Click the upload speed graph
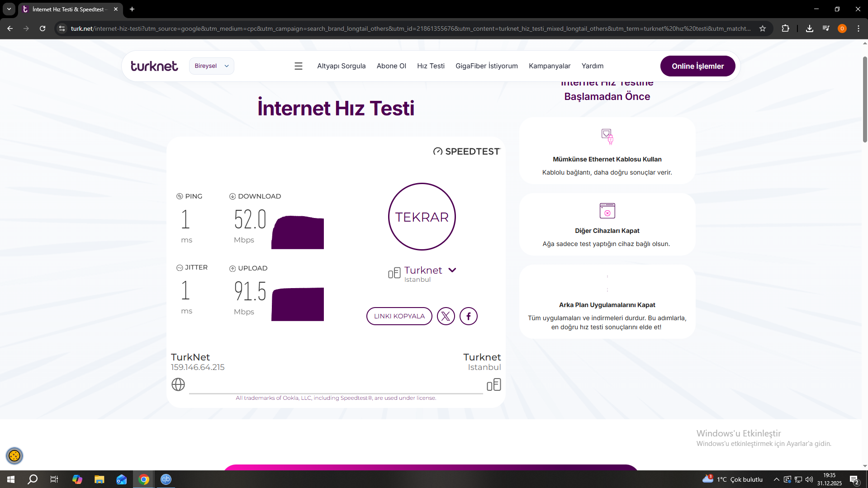Screen dimensions: 868x488 click(298, 304)
